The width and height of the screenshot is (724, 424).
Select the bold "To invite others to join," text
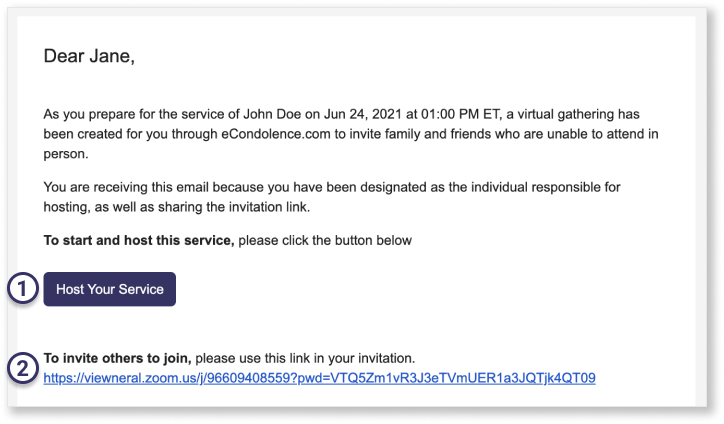click(117, 358)
